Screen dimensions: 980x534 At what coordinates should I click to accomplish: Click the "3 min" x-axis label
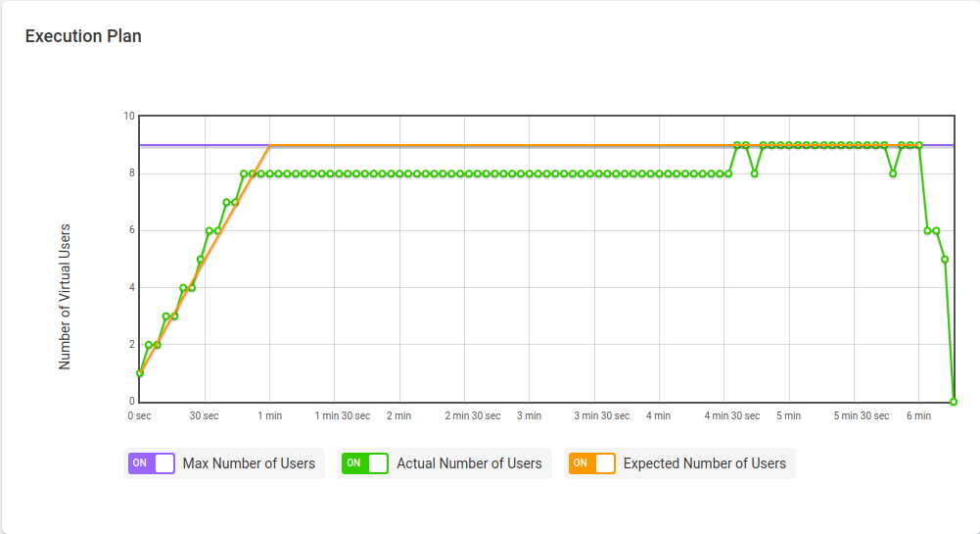pos(529,416)
